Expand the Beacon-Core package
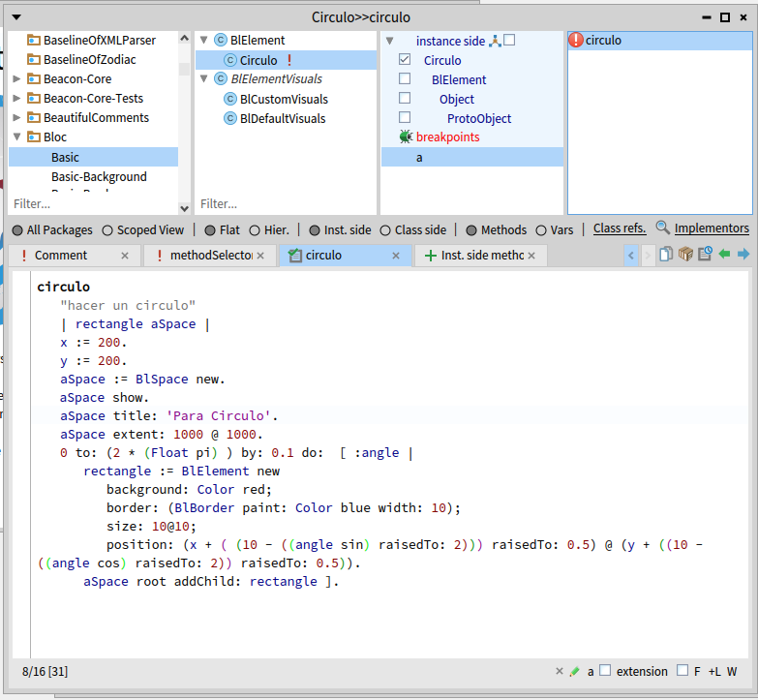The width and height of the screenshot is (758, 700). tap(16, 79)
